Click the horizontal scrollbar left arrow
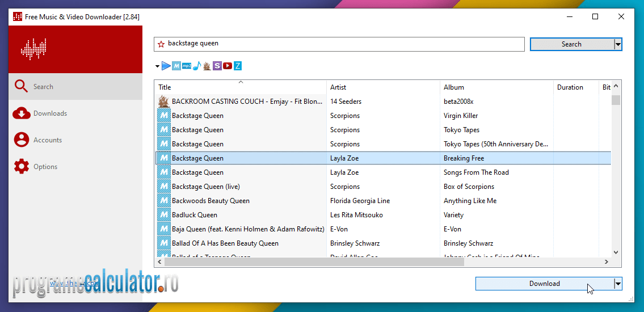The width and height of the screenshot is (644, 312). (x=160, y=261)
